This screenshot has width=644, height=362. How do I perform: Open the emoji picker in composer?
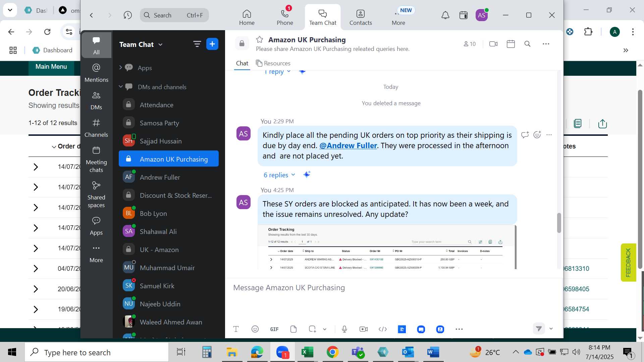tap(255, 329)
